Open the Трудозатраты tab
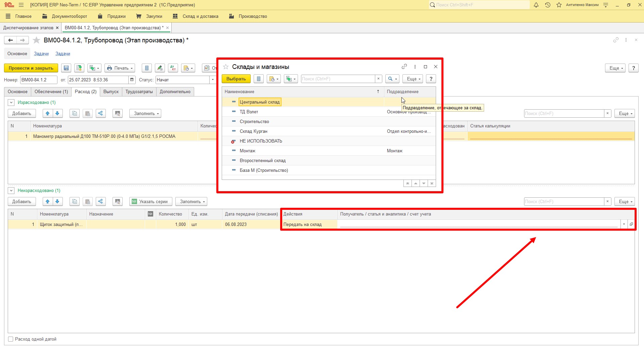 [x=139, y=92]
